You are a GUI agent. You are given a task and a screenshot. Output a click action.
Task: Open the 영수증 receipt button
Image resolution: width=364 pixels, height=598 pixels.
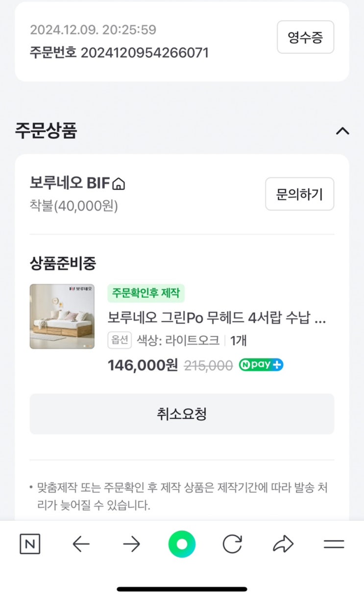[305, 37]
